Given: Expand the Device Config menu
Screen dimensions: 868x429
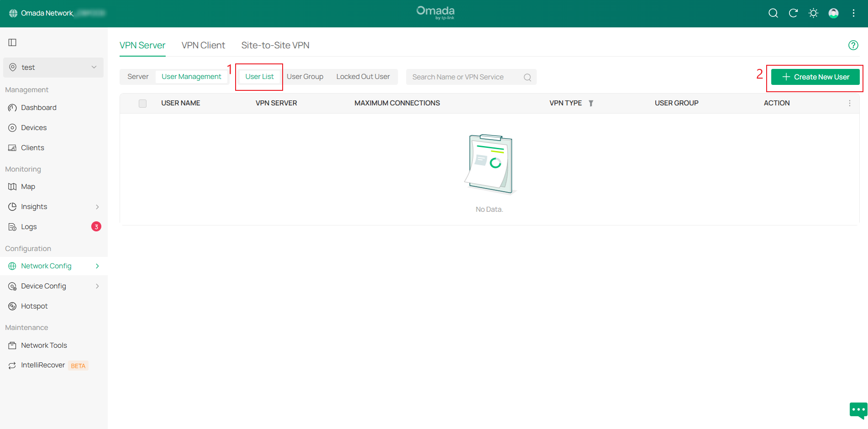Looking at the screenshot, I should pos(43,286).
